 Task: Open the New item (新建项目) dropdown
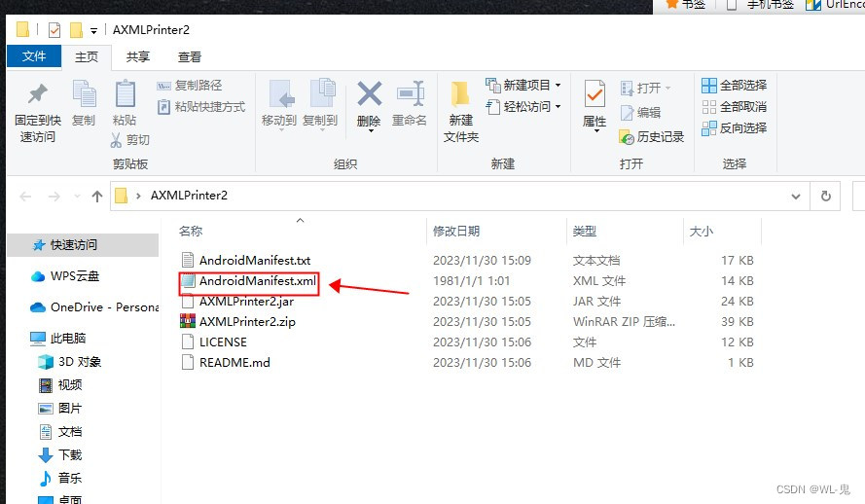(523, 85)
